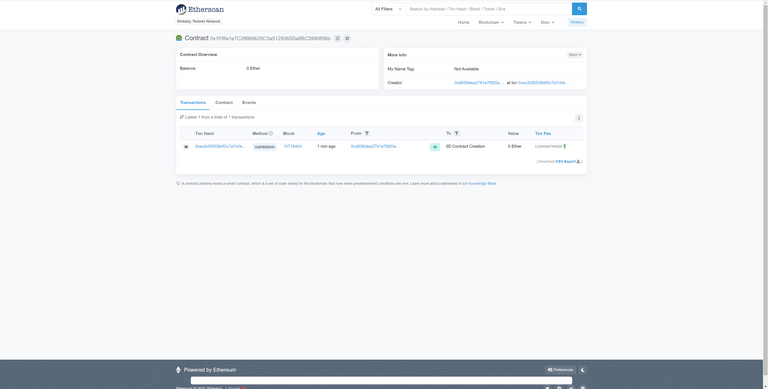This screenshot has width=768, height=389.
Task: Open the Knowledge Base link
Action: coord(482,183)
